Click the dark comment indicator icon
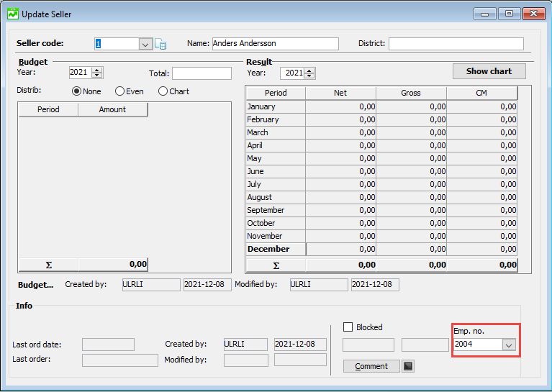The width and height of the screenshot is (552, 392). click(x=407, y=366)
